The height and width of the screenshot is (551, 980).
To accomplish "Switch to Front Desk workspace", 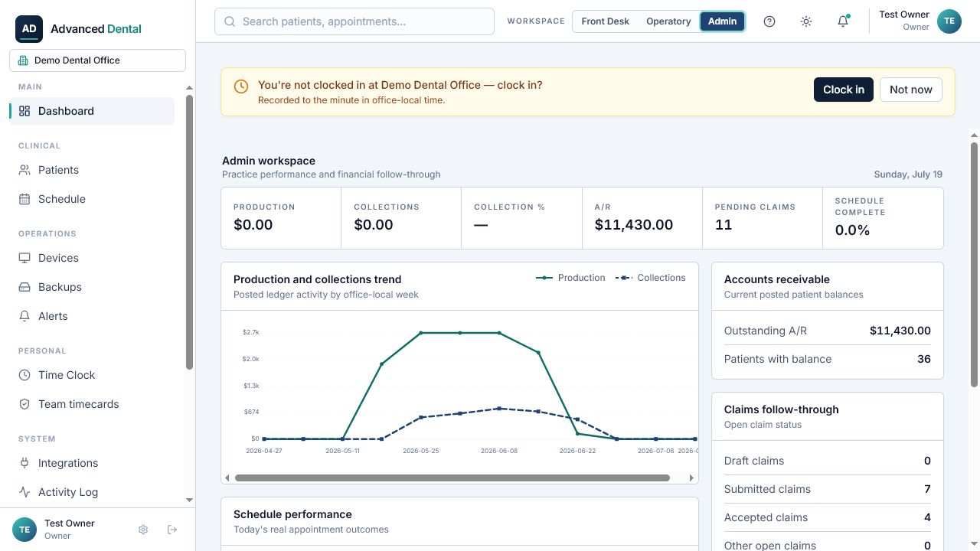I will point(605,21).
